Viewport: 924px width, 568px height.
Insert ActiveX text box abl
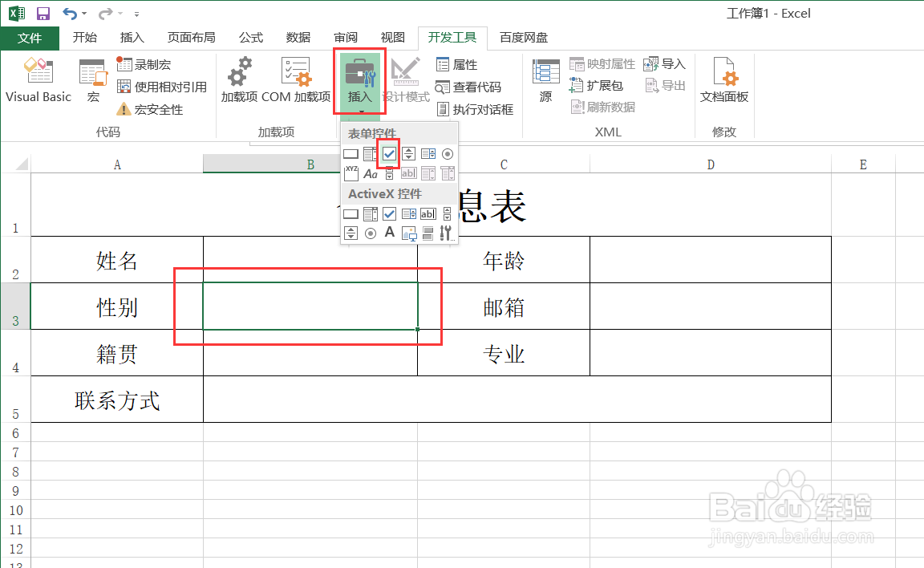[428, 214]
